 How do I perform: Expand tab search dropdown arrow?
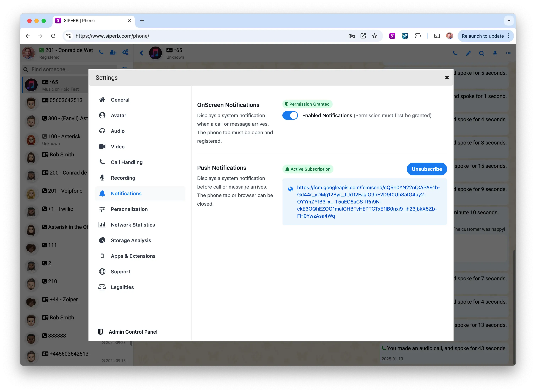pyautogui.click(x=509, y=21)
